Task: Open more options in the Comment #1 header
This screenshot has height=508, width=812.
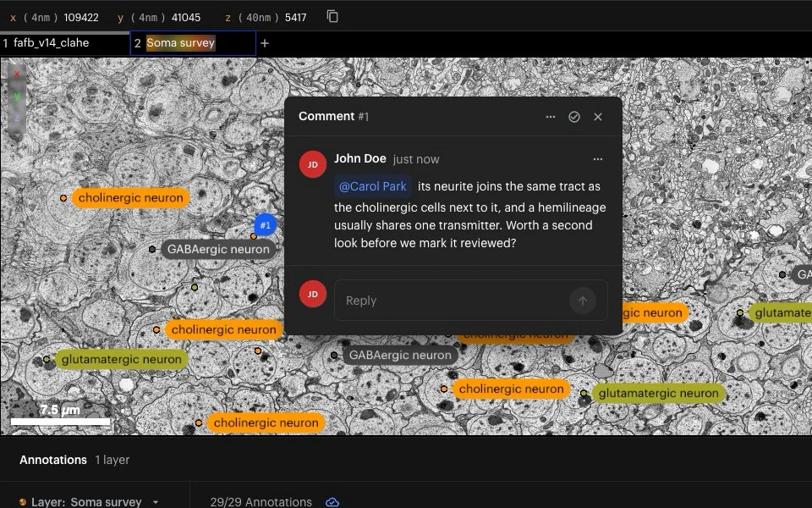Action: [551, 117]
